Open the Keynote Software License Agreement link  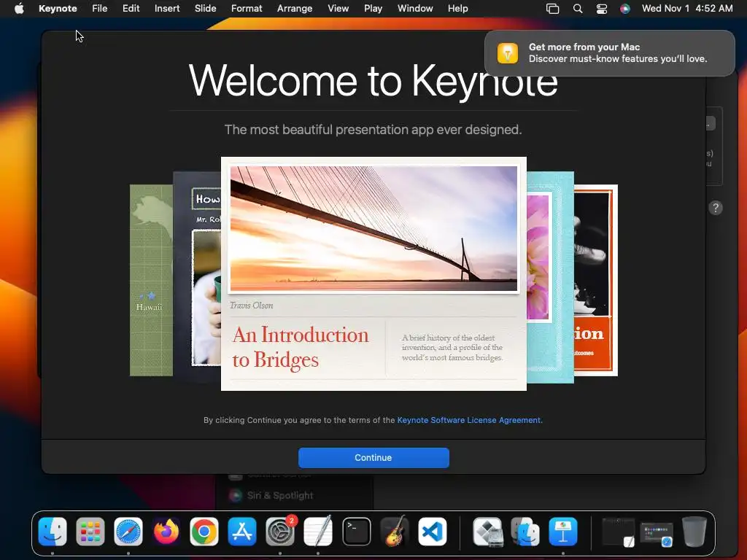(x=469, y=420)
